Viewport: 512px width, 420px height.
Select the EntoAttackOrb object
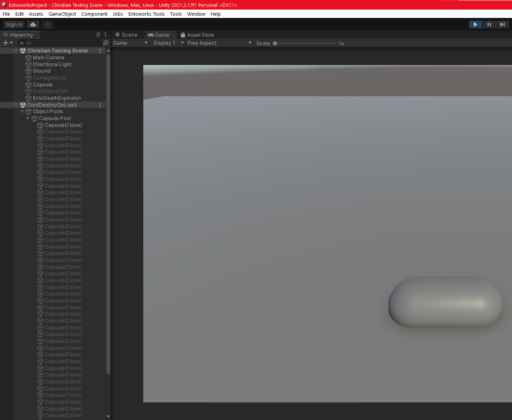(x=50, y=91)
